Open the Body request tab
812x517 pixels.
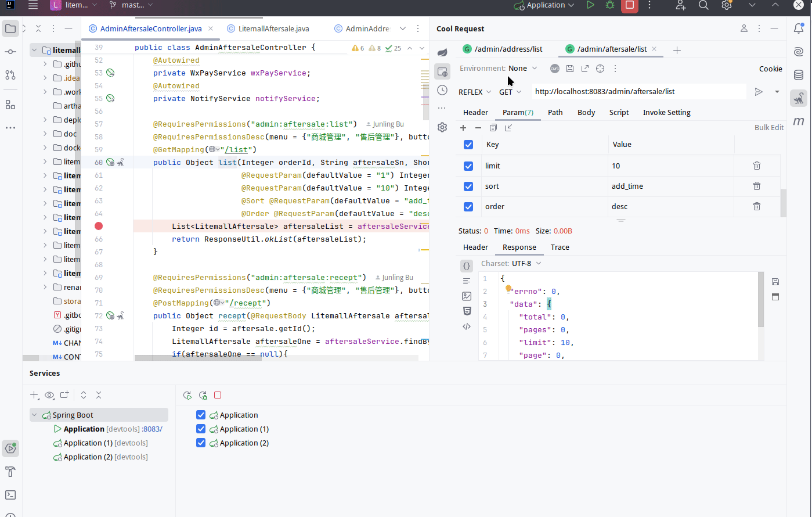point(586,112)
